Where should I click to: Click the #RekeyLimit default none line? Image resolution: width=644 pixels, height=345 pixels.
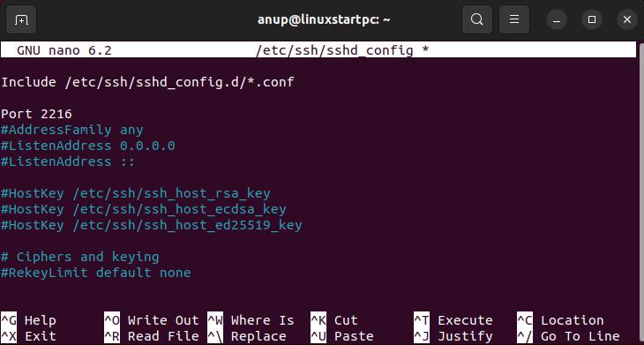[95, 273]
